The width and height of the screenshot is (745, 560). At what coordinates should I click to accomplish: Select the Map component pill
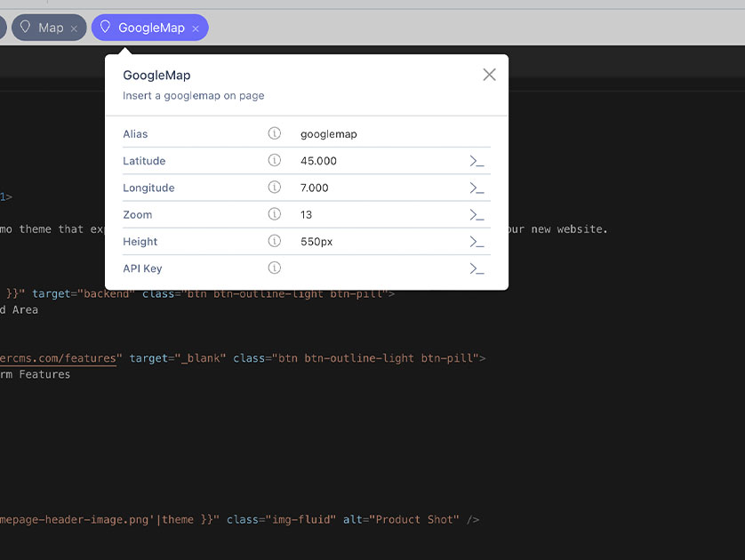(x=49, y=28)
